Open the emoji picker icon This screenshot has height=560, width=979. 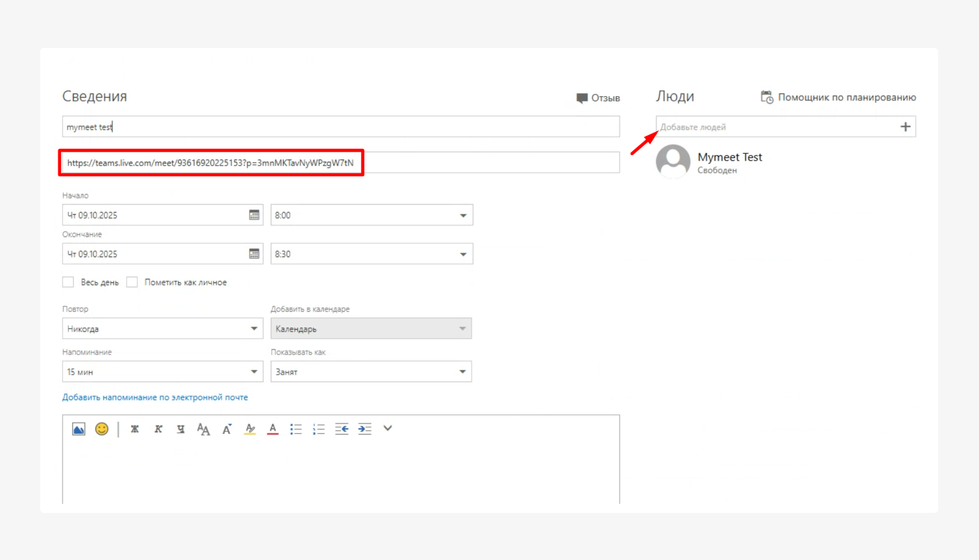pos(102,429)
